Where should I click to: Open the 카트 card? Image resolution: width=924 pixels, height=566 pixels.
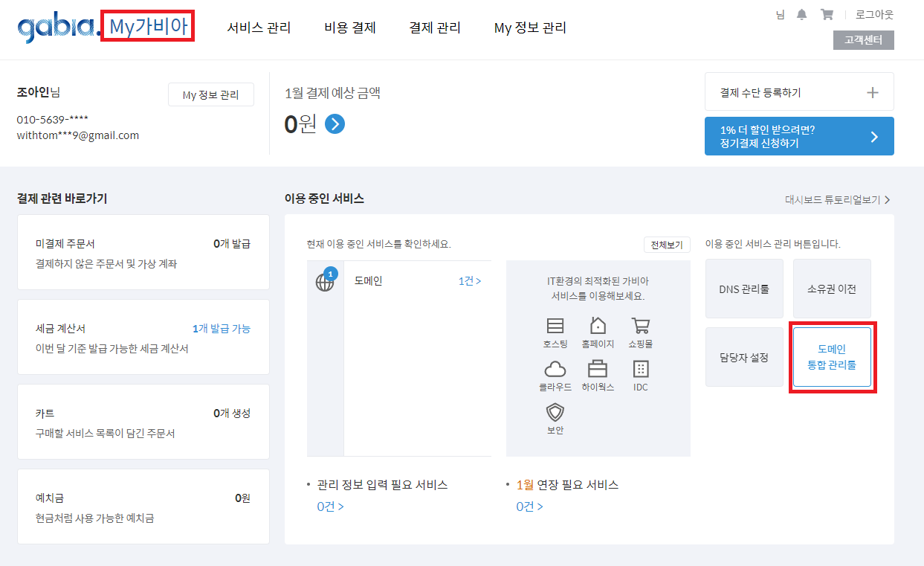pyautogui.click(x=143, y=422)
